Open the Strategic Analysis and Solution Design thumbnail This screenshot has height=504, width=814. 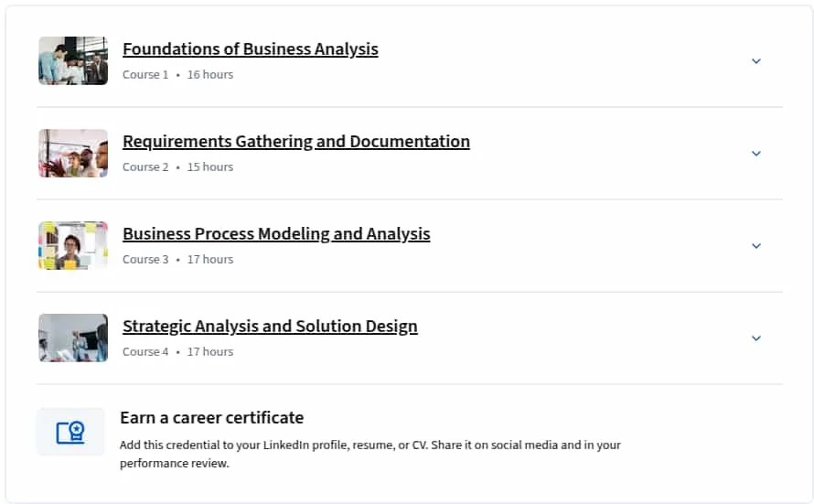[x=73, y=338]
